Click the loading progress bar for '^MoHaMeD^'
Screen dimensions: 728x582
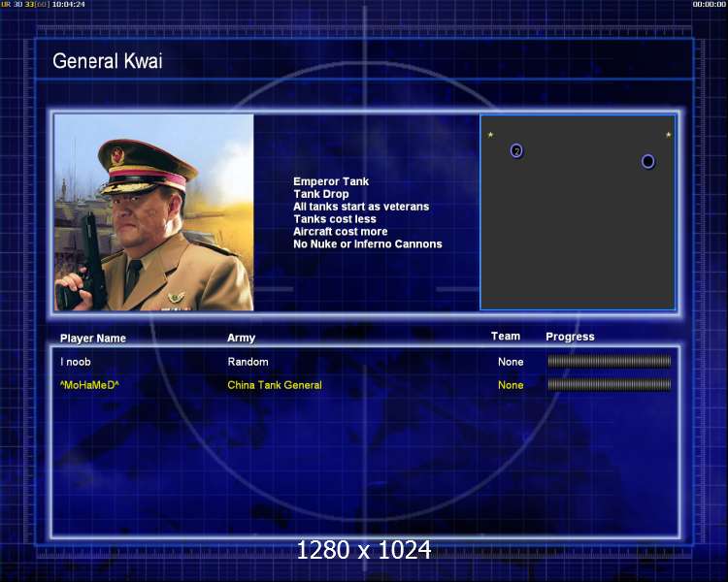pyautogui.click(x=609, y=385)
